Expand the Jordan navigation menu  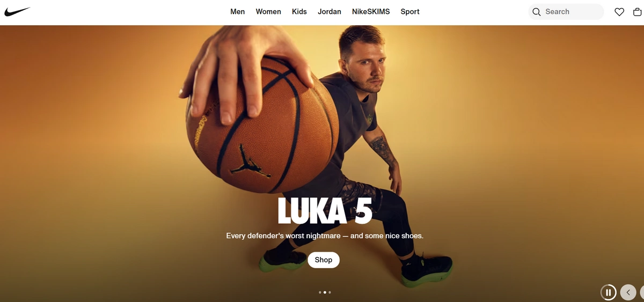330,12
